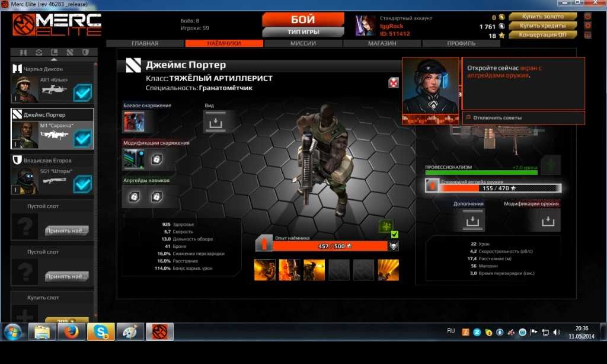Click the skull icon beside experience bar

click(x=393, y=246)
